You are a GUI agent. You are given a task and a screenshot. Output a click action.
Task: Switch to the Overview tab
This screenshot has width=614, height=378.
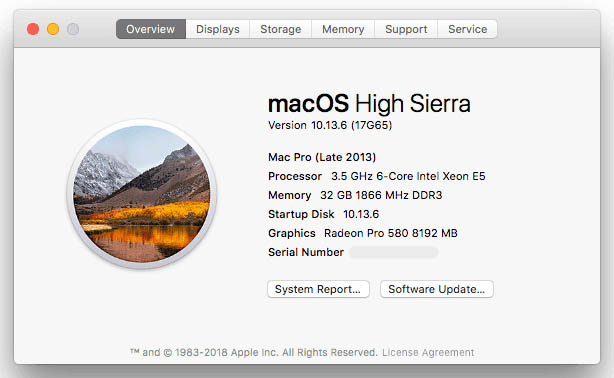click(x=151, y=29)
